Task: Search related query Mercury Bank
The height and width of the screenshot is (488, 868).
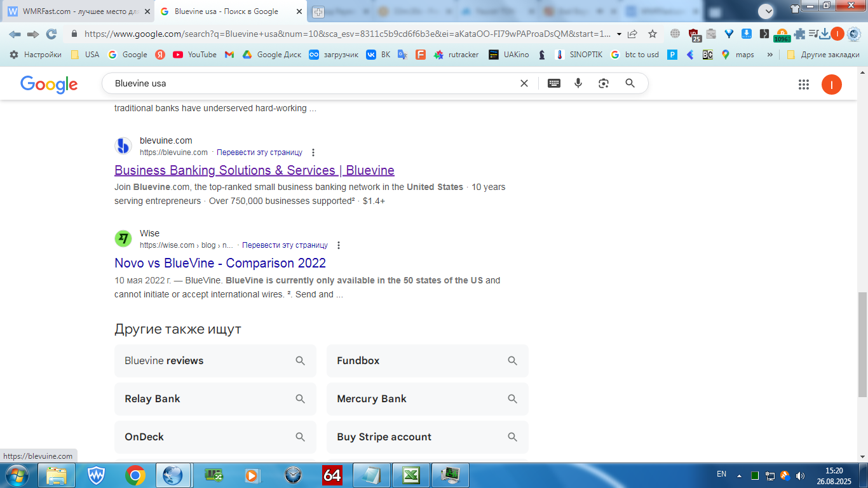Action: coord(428,399)
